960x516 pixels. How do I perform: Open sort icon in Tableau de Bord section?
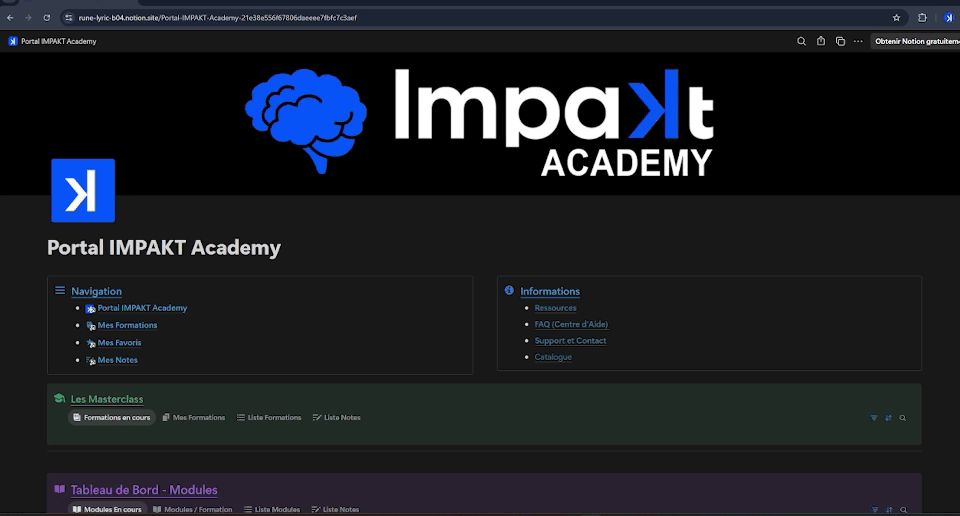tap(889, 510)
